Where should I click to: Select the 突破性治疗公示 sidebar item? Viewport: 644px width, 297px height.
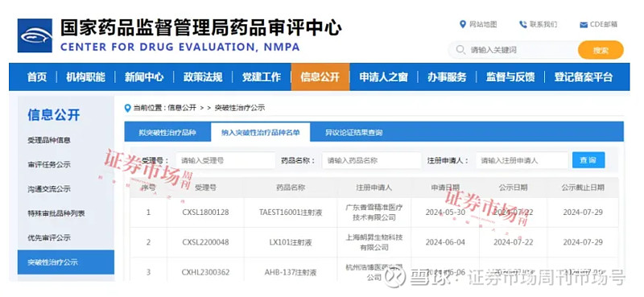point(66,262)
